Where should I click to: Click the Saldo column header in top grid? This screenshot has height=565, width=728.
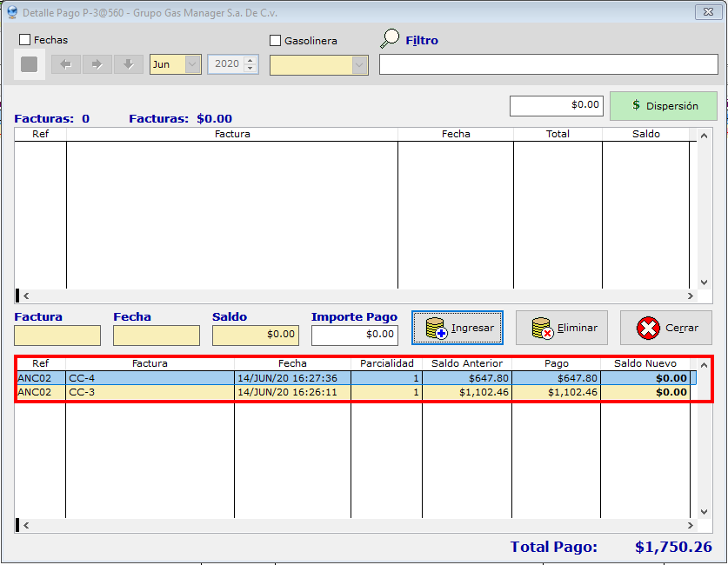point(645,135)
